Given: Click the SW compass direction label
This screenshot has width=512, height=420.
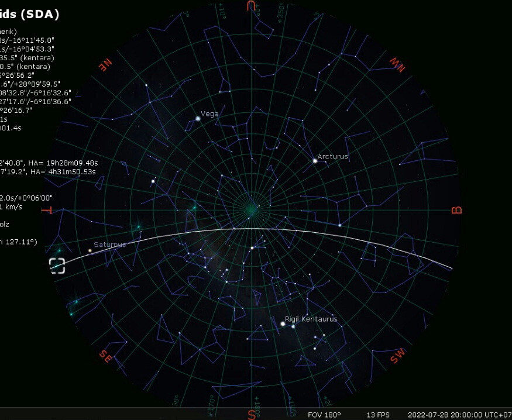Looking at the screenshot, I should coord(398,356).
